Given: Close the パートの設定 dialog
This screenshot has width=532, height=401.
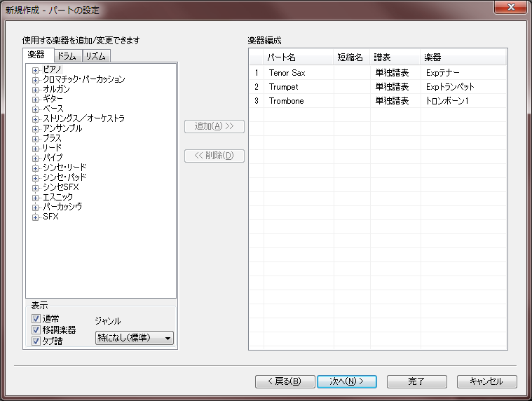Looking at the screenshot, I should (511, 7).
